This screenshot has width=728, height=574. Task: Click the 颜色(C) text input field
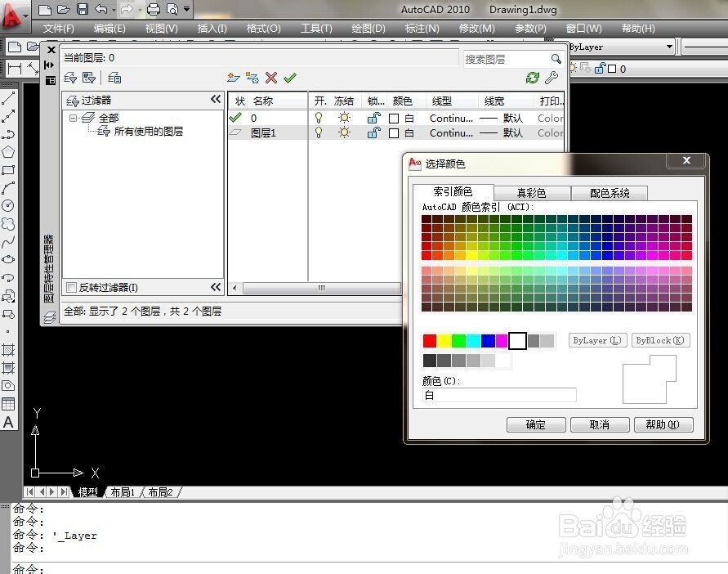pos(499,395)
